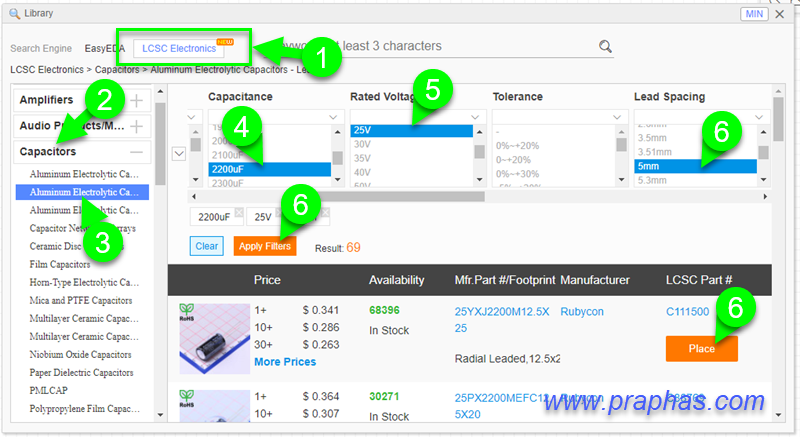
Task: Remove the 25V filter tag
Action: 279,212
